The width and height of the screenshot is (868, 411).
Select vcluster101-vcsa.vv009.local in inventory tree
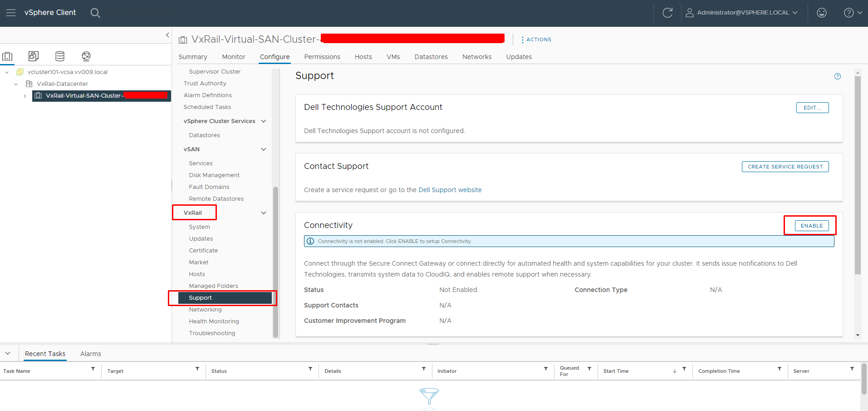[68, 72]
